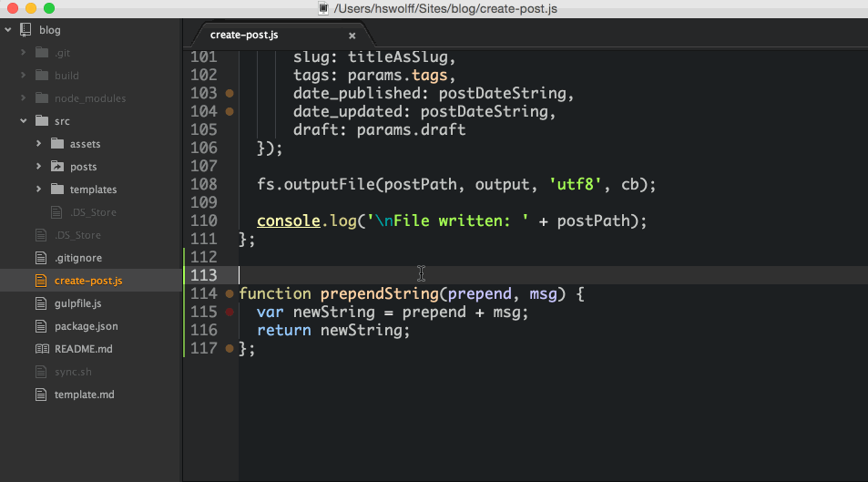Screen dimensions: 868x482
Task: Open README.md from the sidebar
Action: click(x=83, y=348)
